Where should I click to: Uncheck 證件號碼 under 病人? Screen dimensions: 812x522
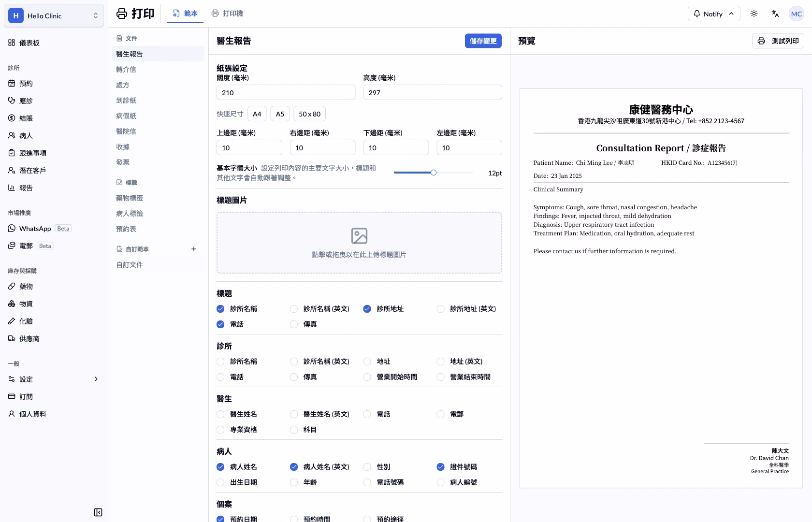coord(440,467)
